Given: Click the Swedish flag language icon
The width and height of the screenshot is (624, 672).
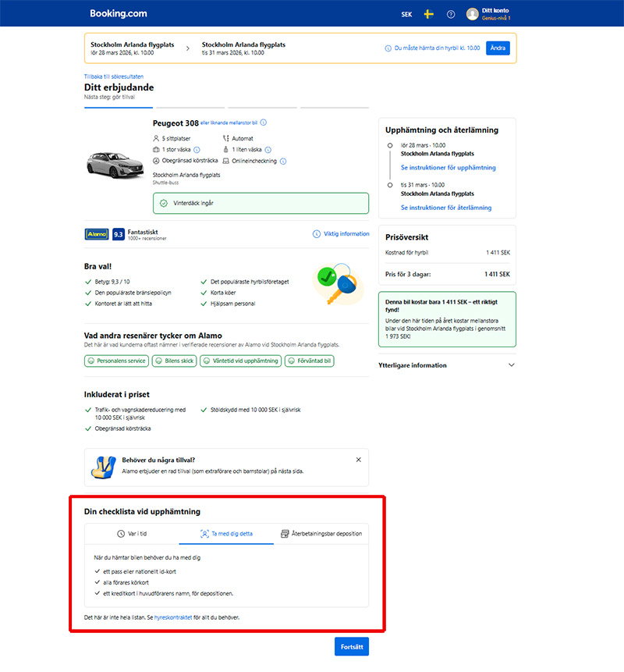Looking at the screenshot, I should 428,14.
